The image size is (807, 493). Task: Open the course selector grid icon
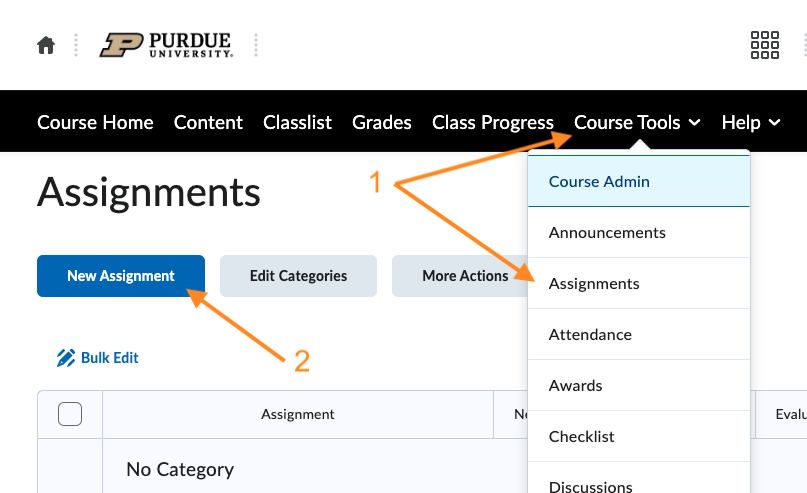(764, 45)
